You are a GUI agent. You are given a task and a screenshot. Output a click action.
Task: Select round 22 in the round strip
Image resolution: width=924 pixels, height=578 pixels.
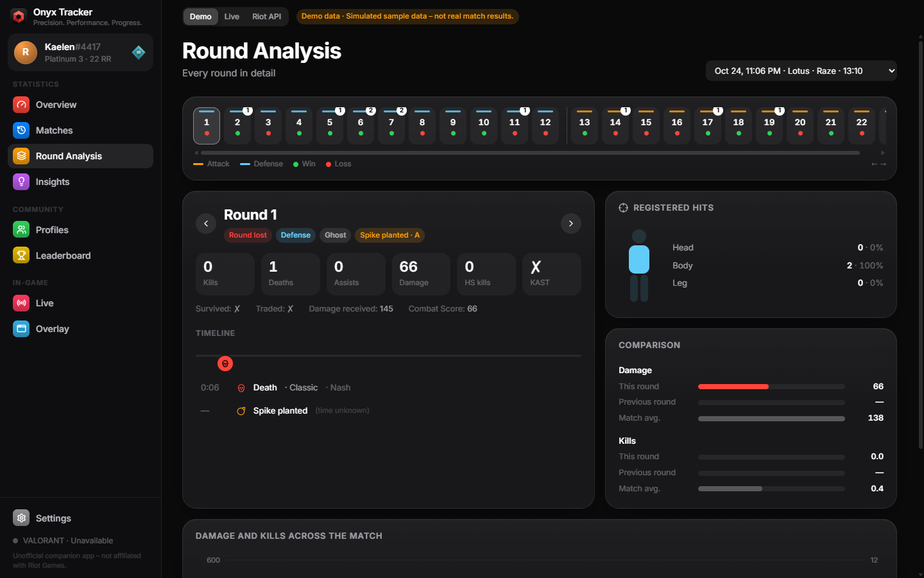coord(862,126)
